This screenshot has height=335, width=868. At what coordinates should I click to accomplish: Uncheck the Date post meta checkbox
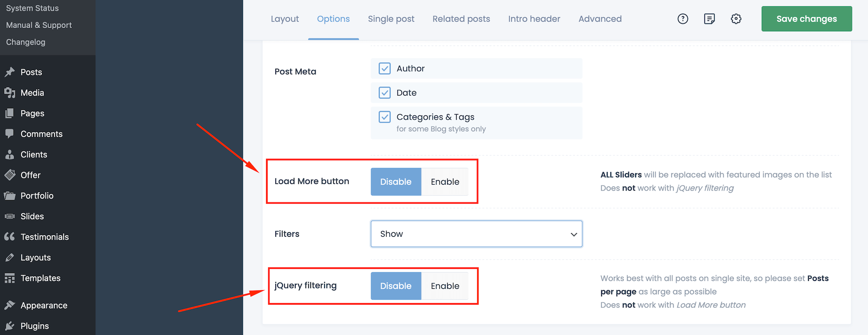coord(384,93)
